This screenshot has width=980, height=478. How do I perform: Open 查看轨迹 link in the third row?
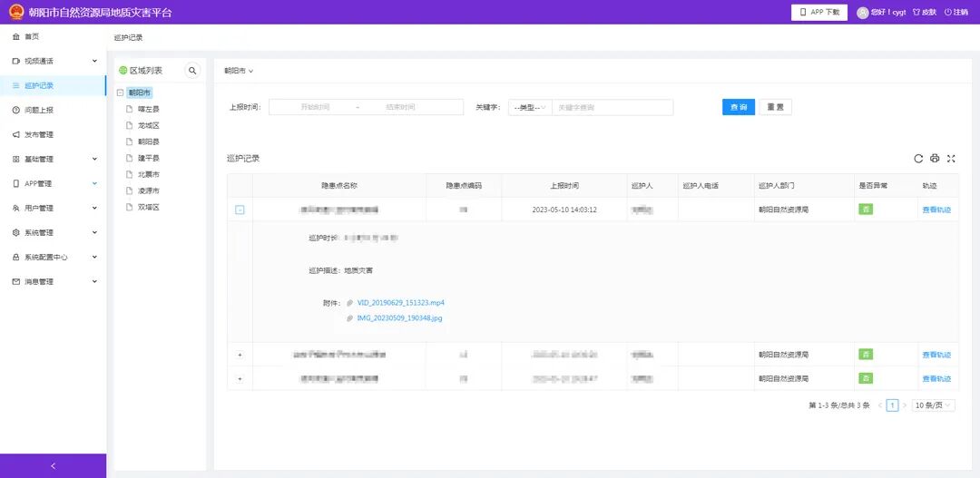click(936, 378)
